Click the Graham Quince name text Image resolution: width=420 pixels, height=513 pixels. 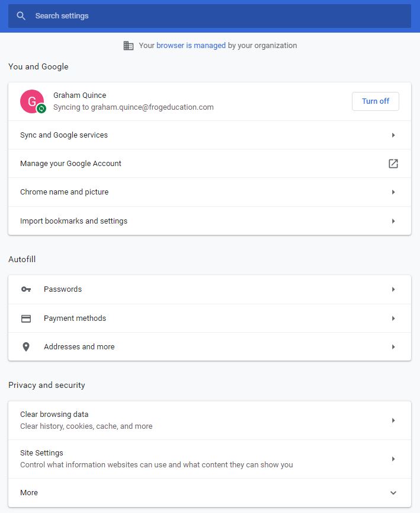point(80,95)
